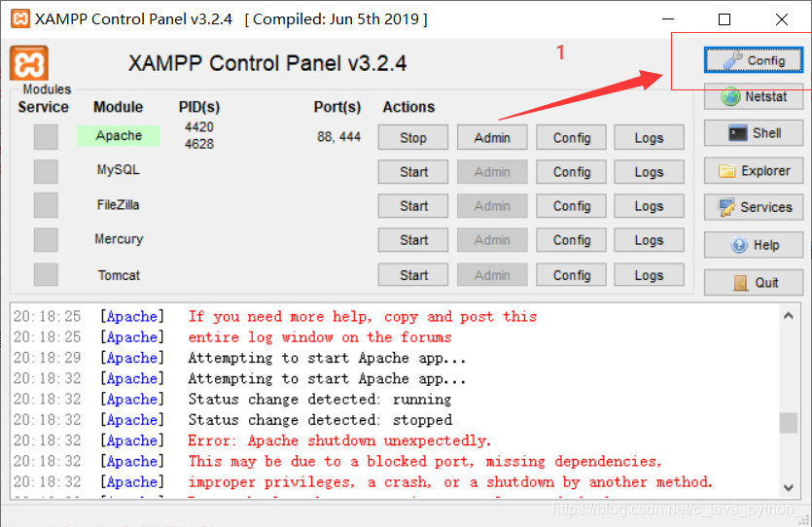Screen dimensions: 812x527
Task: Click the 'improper privileges, a crash' log line
Action: click(x=450, y=482)
